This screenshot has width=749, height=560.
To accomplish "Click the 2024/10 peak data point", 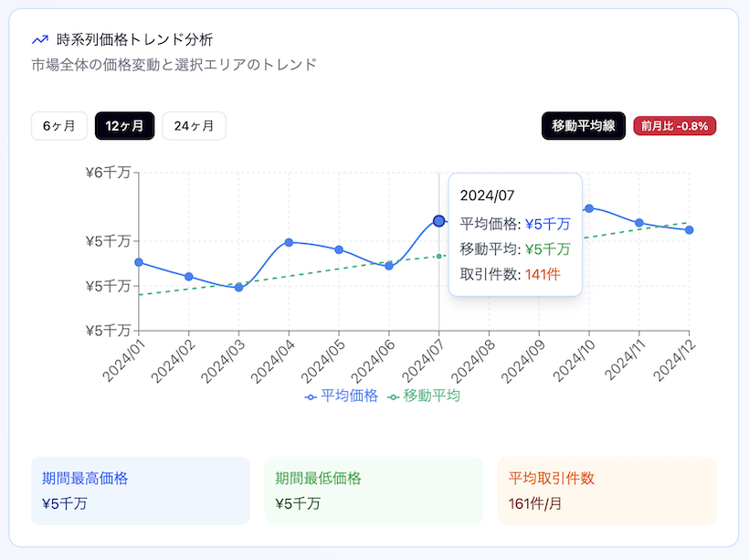I will pyautogui.click(x=591, y=208).
